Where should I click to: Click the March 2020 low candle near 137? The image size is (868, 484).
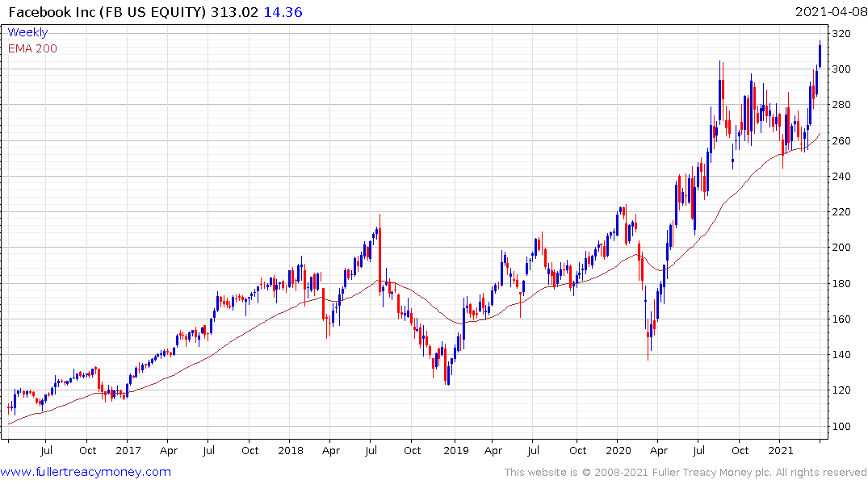[648, 339]
